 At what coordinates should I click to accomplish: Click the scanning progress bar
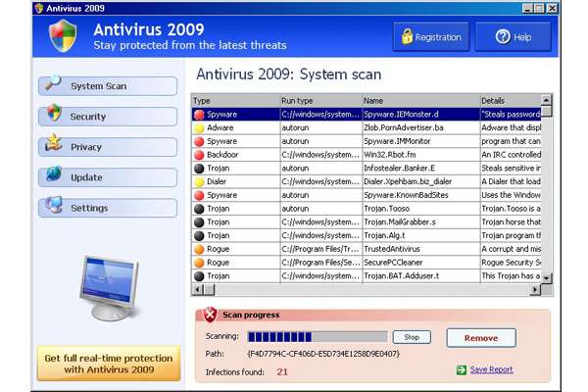click(x=318, y=337)
